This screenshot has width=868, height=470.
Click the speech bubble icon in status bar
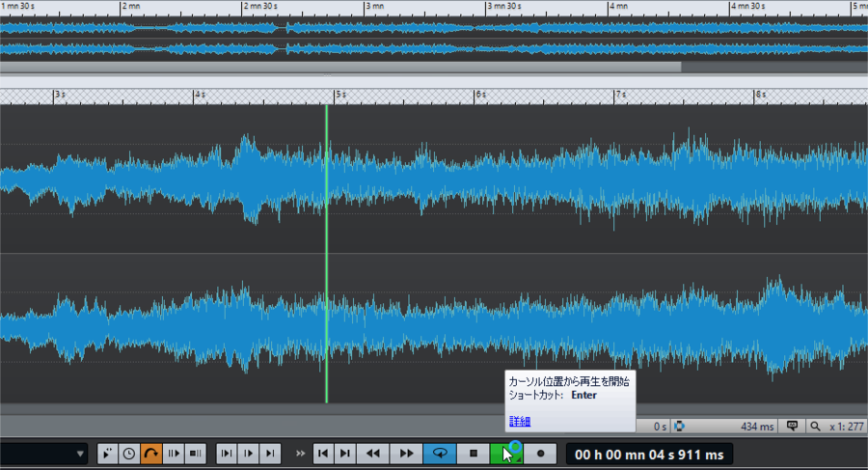click(x=792, y=426)
